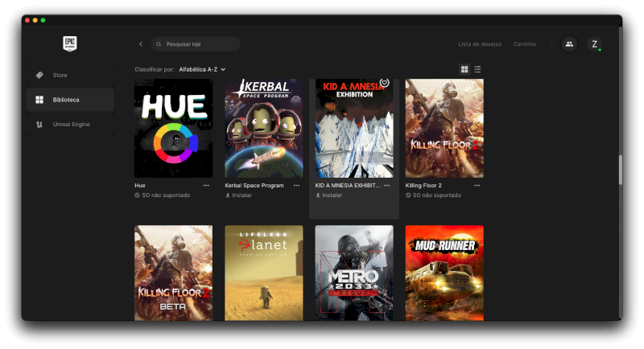Open Lista de desejos
Image resolution: width=644 pixels, height=349 pixels.
(480, 44)
